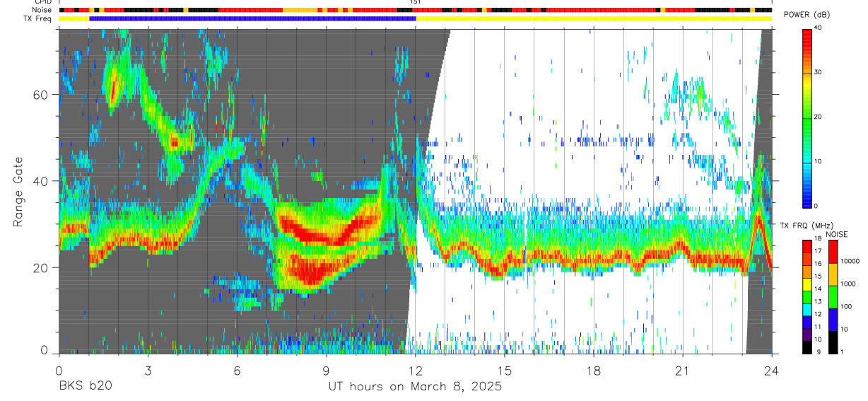Click the 'Range Gate' y-axis label
Screen dimensions: 868x401
point(18,192)
